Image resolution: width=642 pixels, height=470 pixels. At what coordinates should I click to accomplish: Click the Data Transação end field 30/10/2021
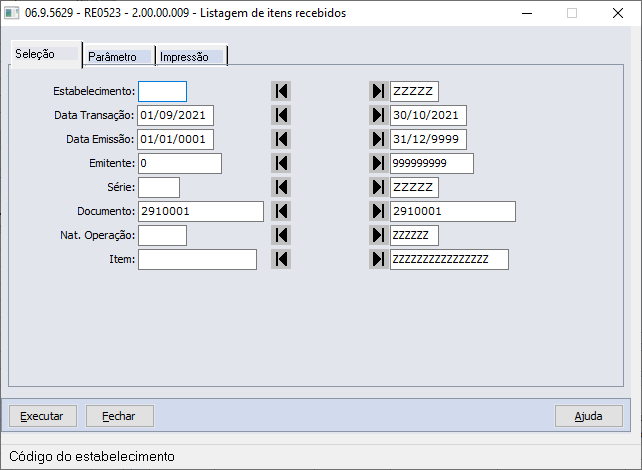(428, 115)
